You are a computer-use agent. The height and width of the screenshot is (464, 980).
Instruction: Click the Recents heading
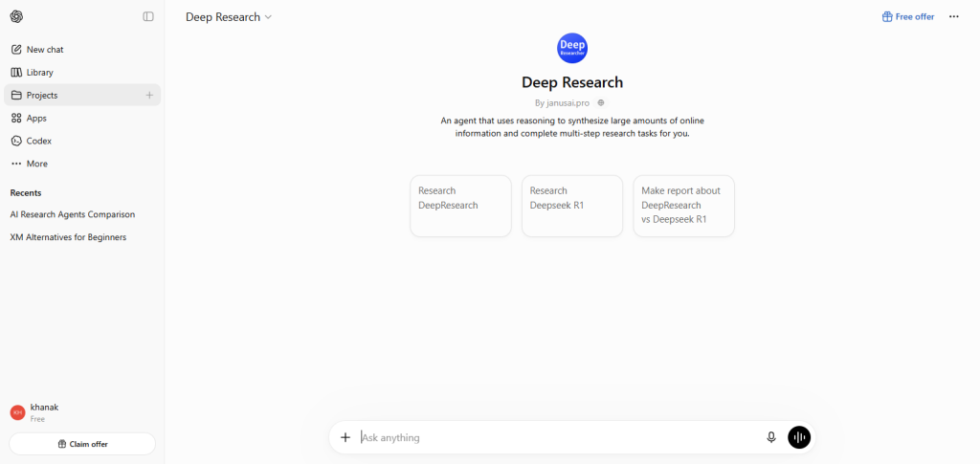coord(26,193)
